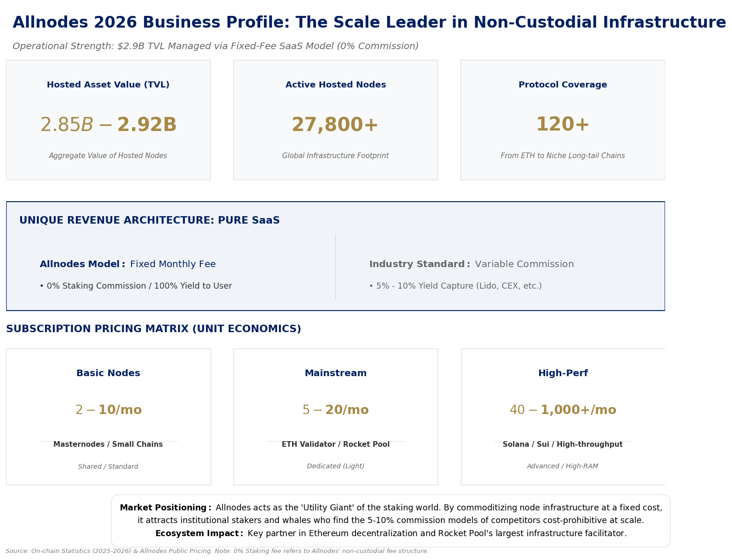Click the 5% - 10% Yield Capture bullet
The height and width of the screenshot is (560, 732).
[x=455, y=286]
